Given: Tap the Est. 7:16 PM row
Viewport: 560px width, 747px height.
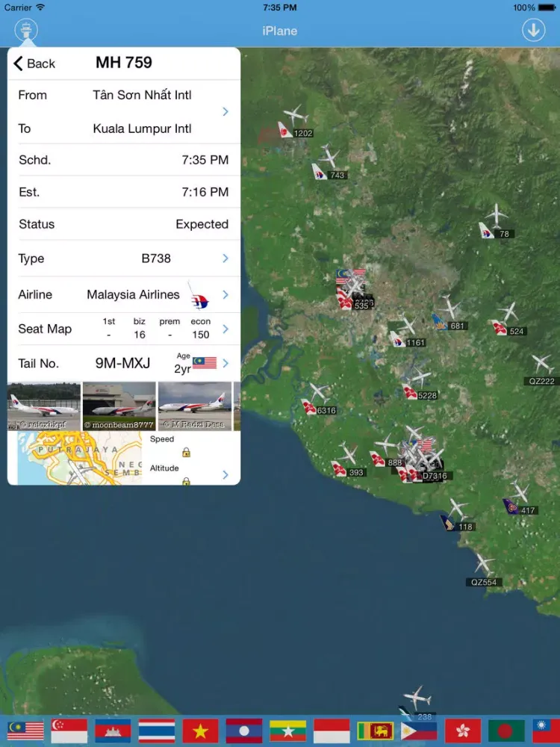Looking at the screenshot, I should coord(124,192).
